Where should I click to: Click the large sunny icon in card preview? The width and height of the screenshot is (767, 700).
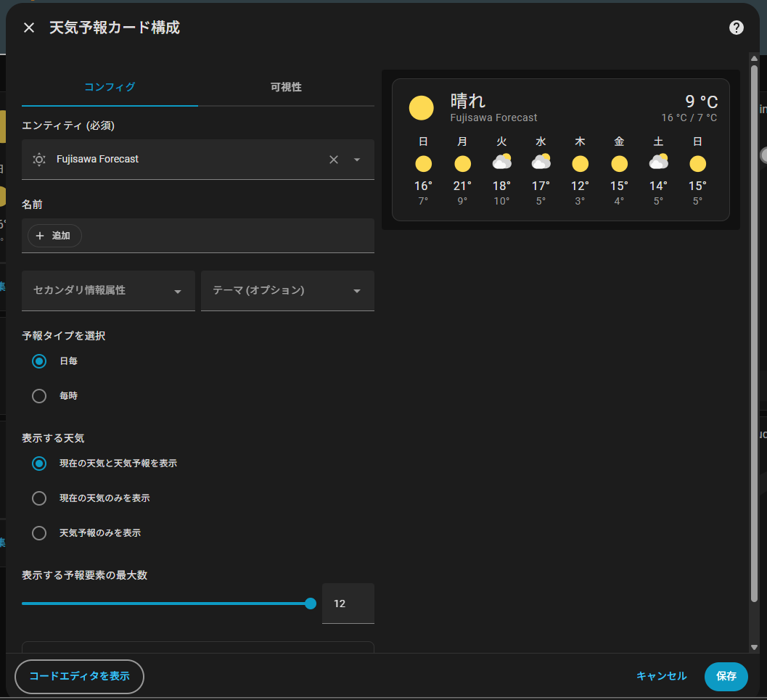tap(421, 108)
